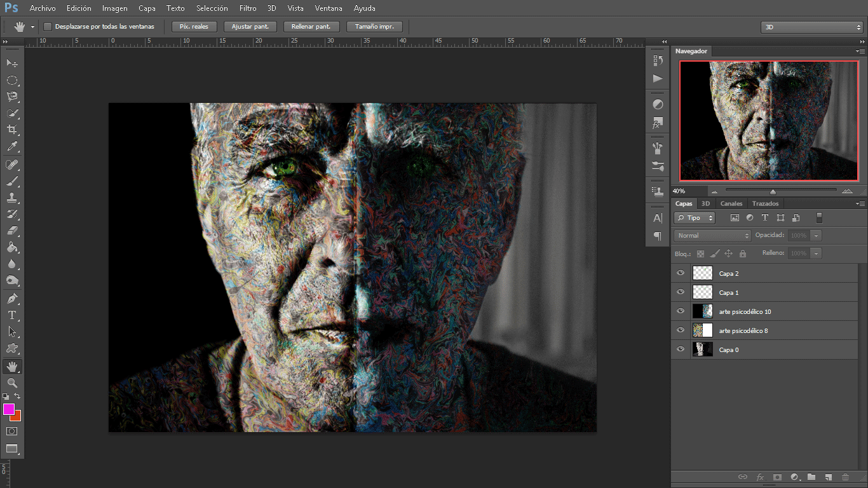The image size is (868, 488).
Task: Create a new group with folder icon
Action: coord(811,477)
